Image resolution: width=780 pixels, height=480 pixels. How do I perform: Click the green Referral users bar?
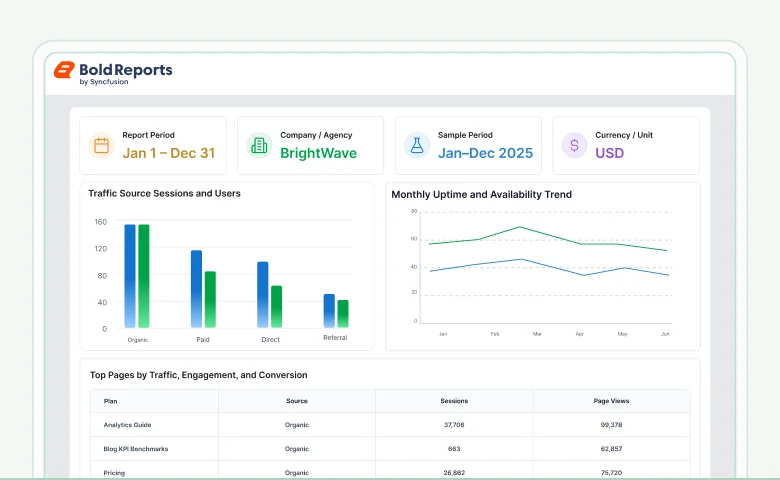tap(343, 314)
